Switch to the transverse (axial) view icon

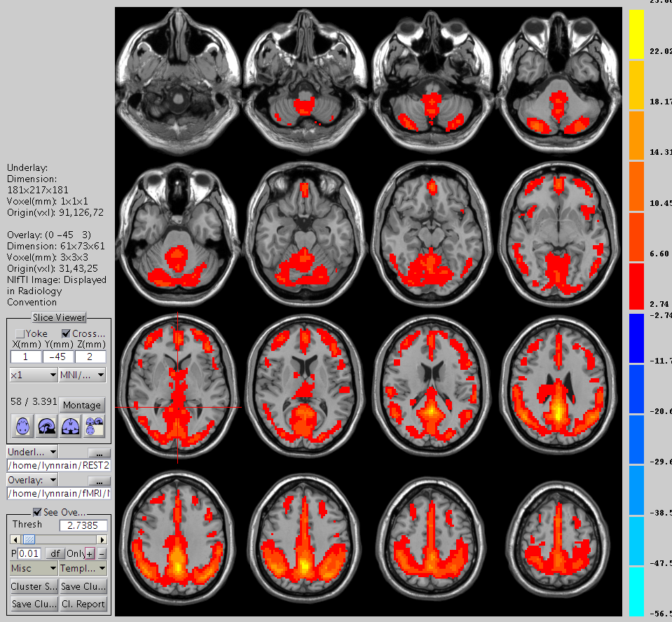click(x=22, y=426)
